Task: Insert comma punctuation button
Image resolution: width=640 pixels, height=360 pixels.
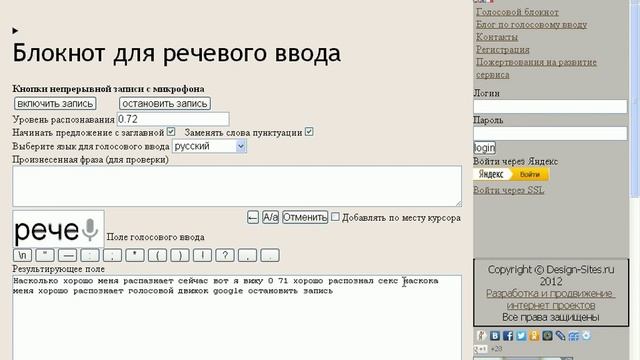Action: coord(247,255)
